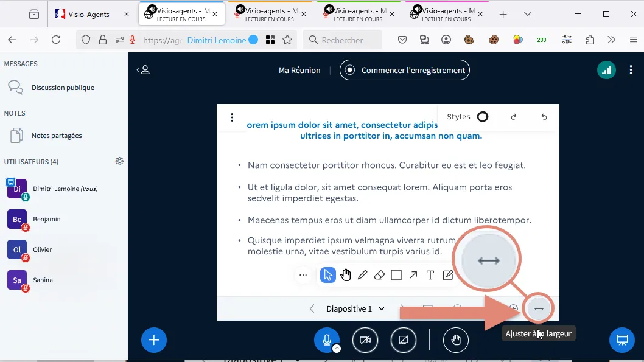
Task: Click the QR code grid icon in address bar
Action: point(270,40)
